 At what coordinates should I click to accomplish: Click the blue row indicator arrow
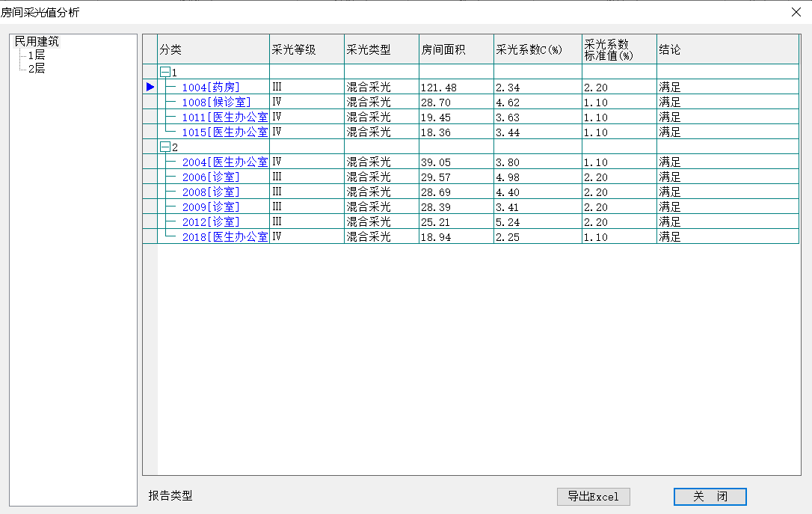click(x=150, y=88)
